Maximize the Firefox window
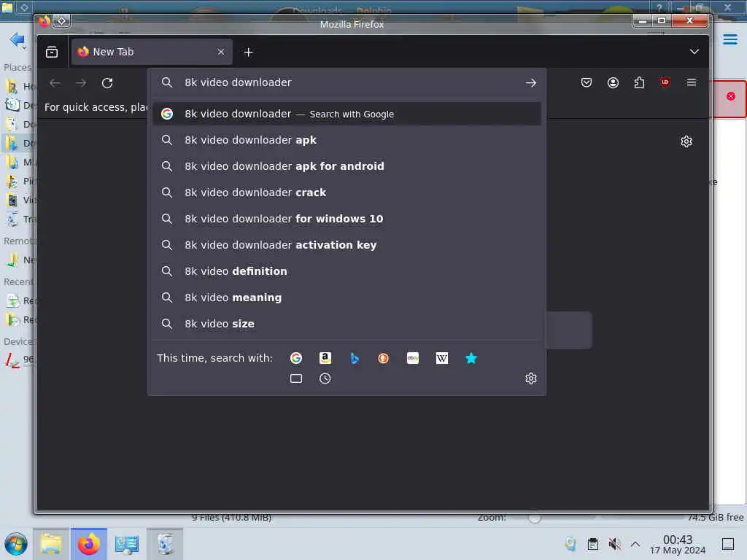The width and height of the screenshot is (747, 560). coord(661,20)
